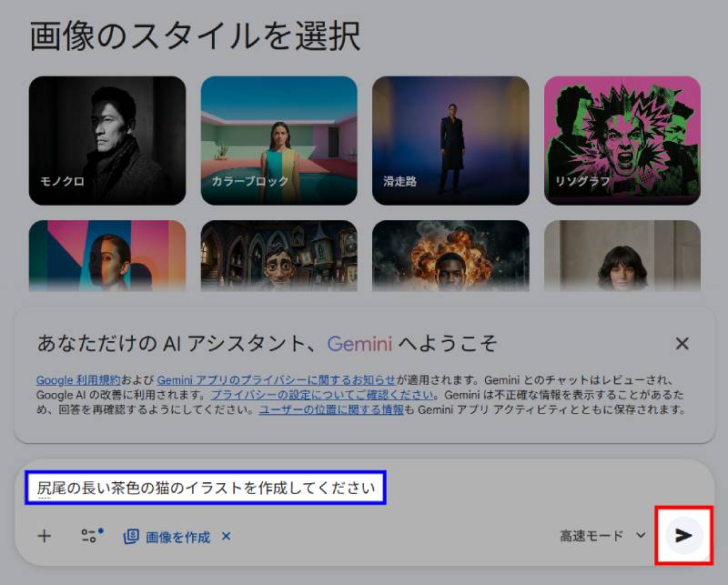Open Gemini アプリのプライバシーに関するお知らせ link
This screenshot has height=585, width=728.
coord(276,380)
